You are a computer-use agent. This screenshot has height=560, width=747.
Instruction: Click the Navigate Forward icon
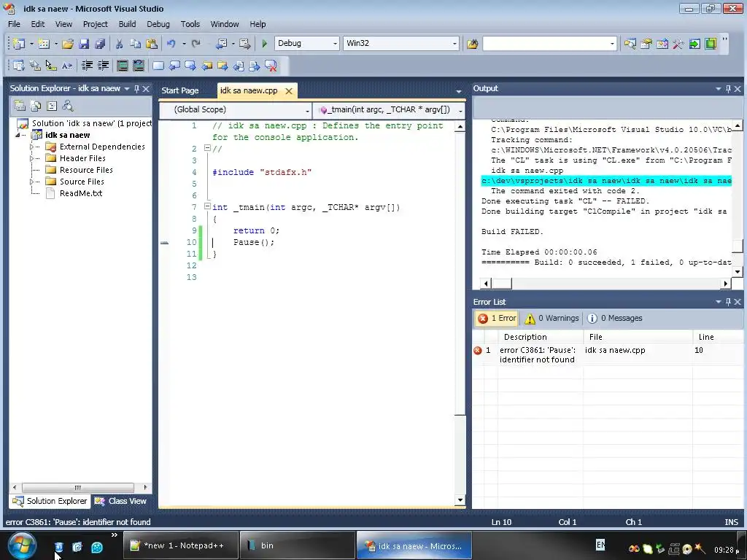click(x=245, y=44)
